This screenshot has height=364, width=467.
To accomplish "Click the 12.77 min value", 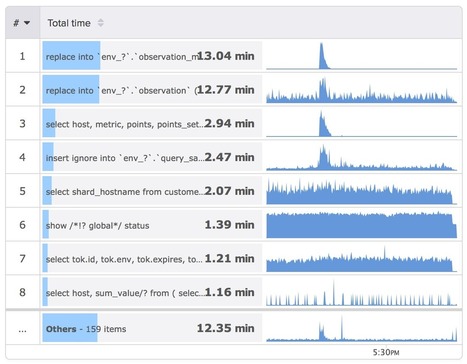I will pyautogui.click(x=226, y=90).
